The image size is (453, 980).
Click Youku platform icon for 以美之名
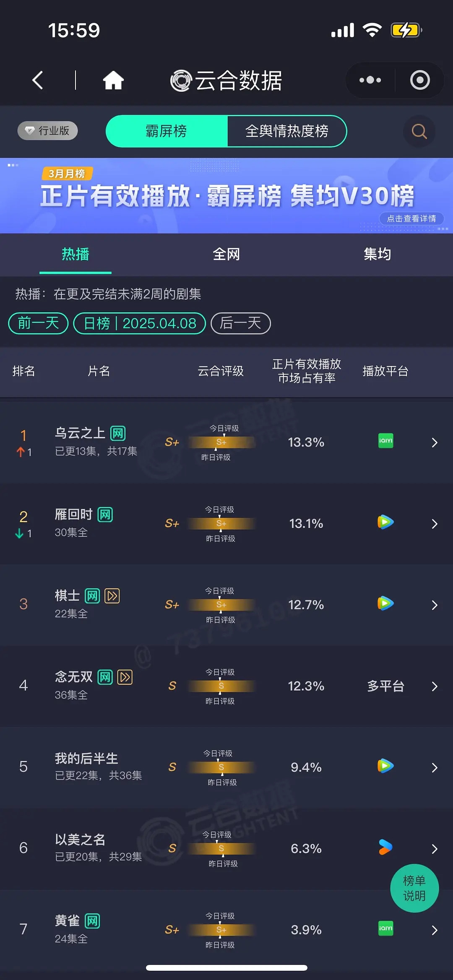385,847
